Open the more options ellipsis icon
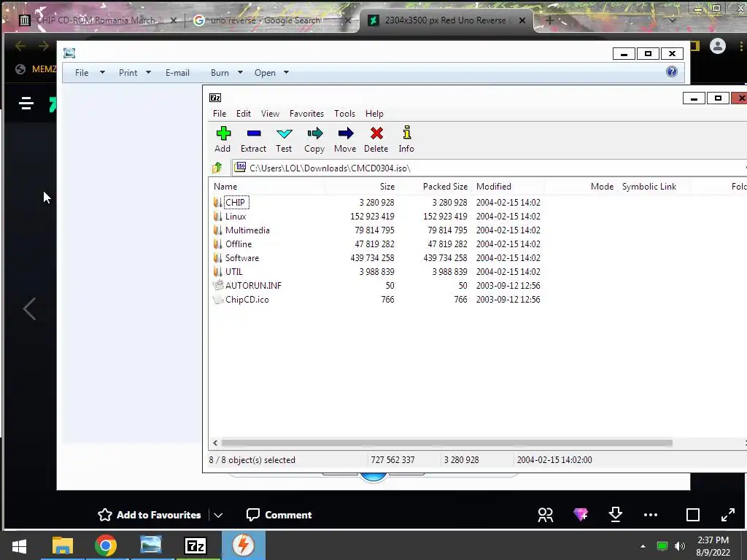The height and width of the screenshot is (560, 747). pos(651,515)
